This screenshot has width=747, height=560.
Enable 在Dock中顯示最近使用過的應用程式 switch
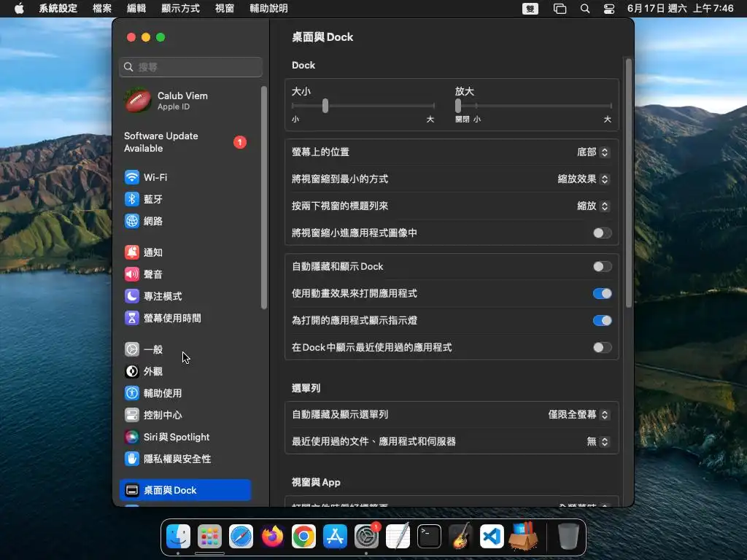pos(602,348)
